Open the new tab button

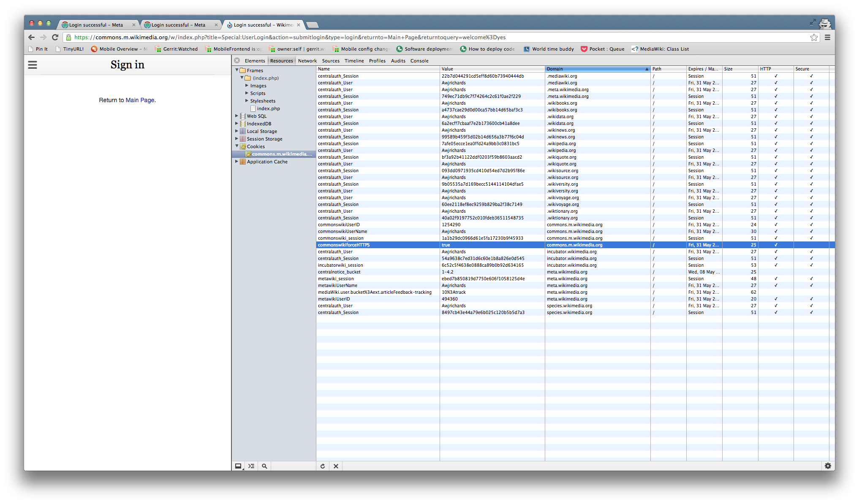point(312,25)
